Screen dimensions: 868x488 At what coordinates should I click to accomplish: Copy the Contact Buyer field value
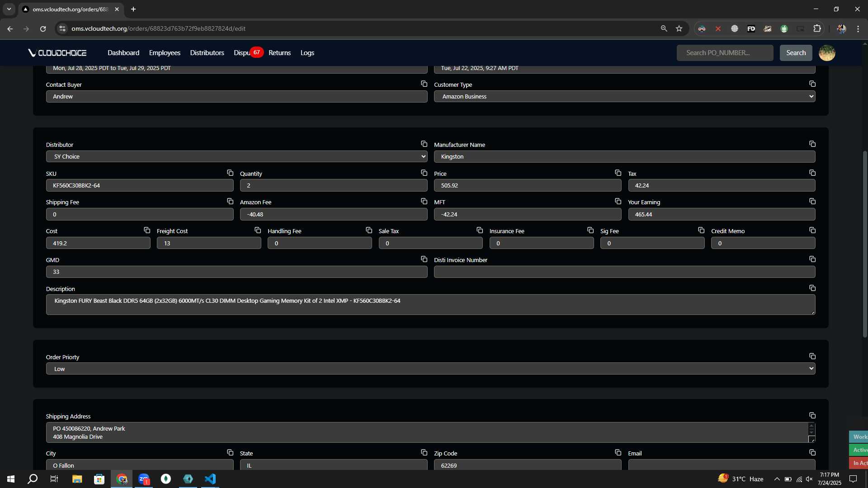coord(424,84)
